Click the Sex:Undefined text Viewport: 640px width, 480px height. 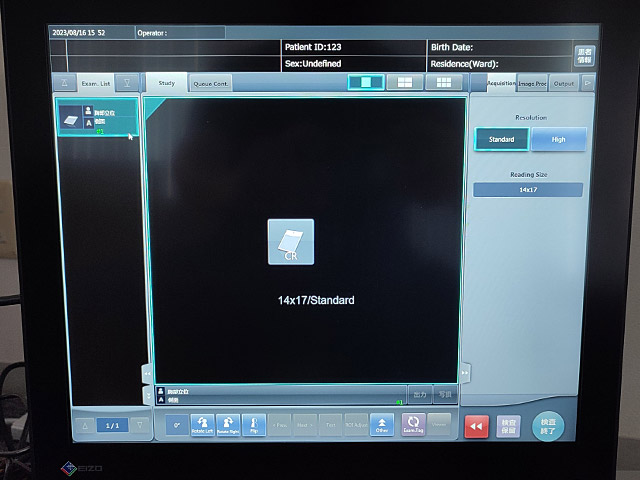tap(313, 64)
